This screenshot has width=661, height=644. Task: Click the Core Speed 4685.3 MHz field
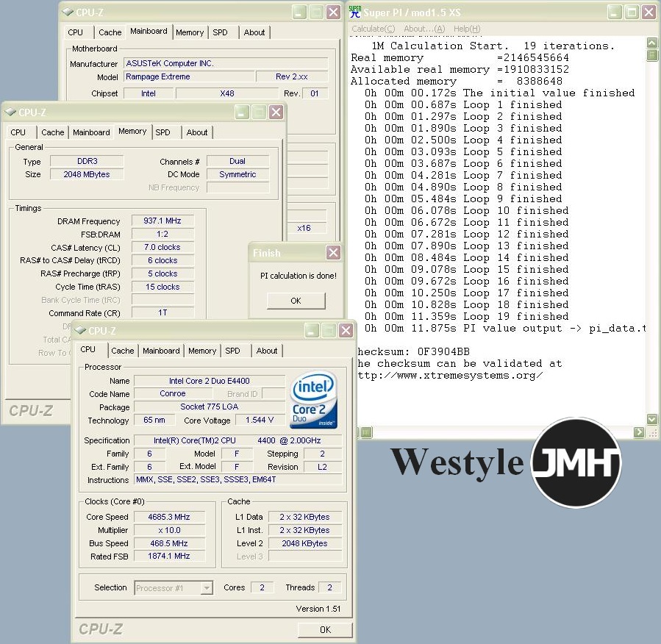tap(169, 517)
